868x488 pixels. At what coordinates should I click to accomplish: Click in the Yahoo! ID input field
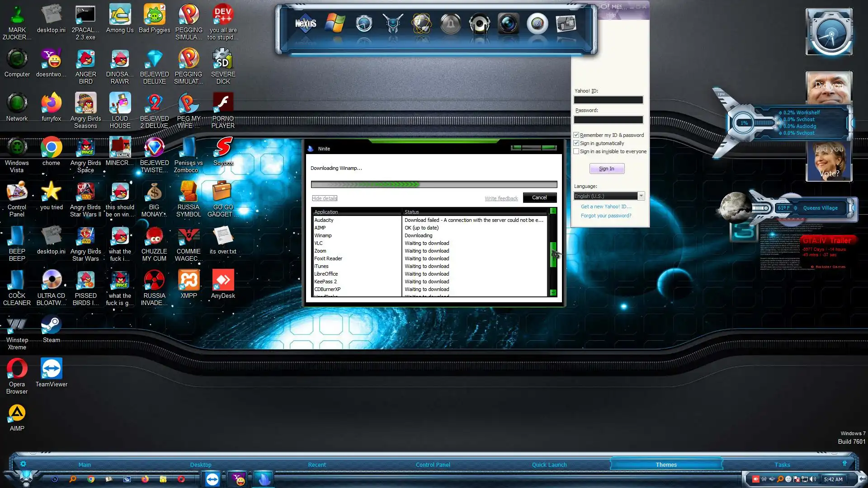(608, 100)
